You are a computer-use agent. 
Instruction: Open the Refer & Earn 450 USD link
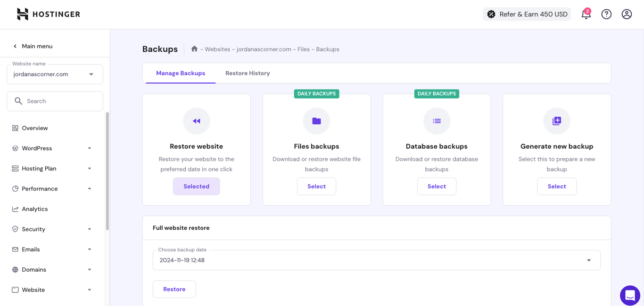coord(527,14)
